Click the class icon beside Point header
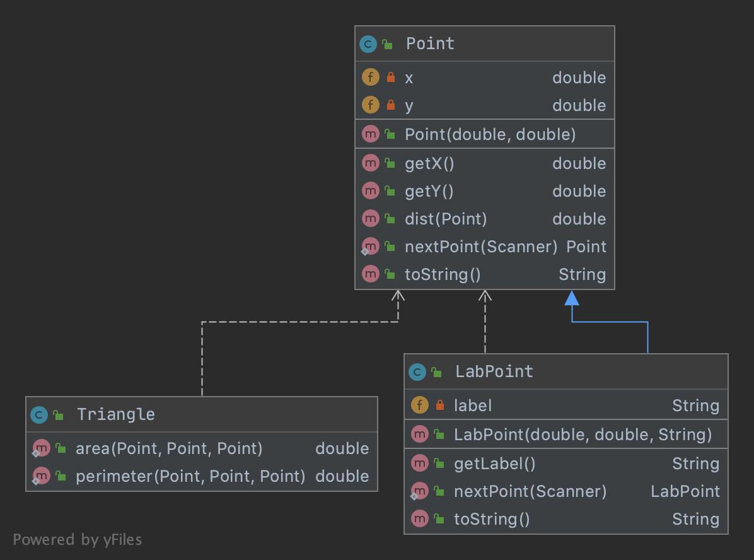 click(x=368, y=44)
